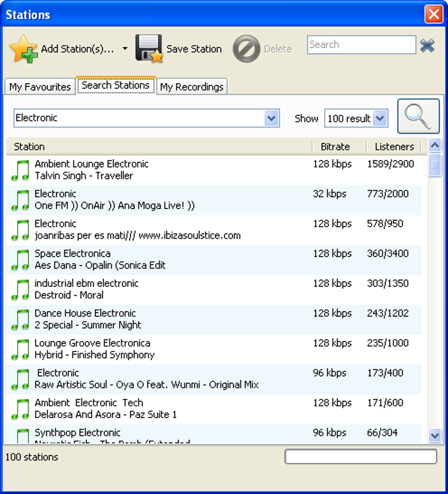The width and height of the screenshot is (448, 494).
Task: Click the 173/400 listeners value
Action: click(385, 373)
